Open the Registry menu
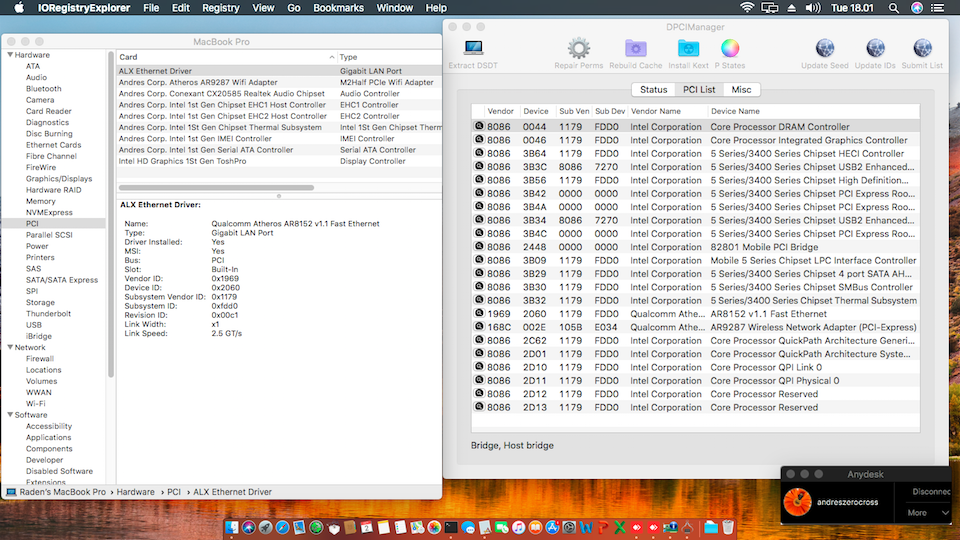The image size is (960, 540). (x=220, y=8)
